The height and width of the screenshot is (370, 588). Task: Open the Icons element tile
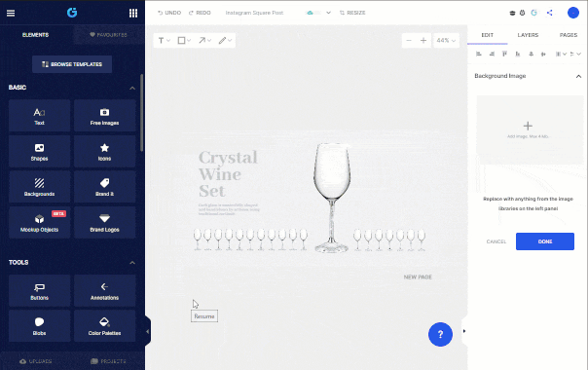pyautogui.click(x=104, y=151)
